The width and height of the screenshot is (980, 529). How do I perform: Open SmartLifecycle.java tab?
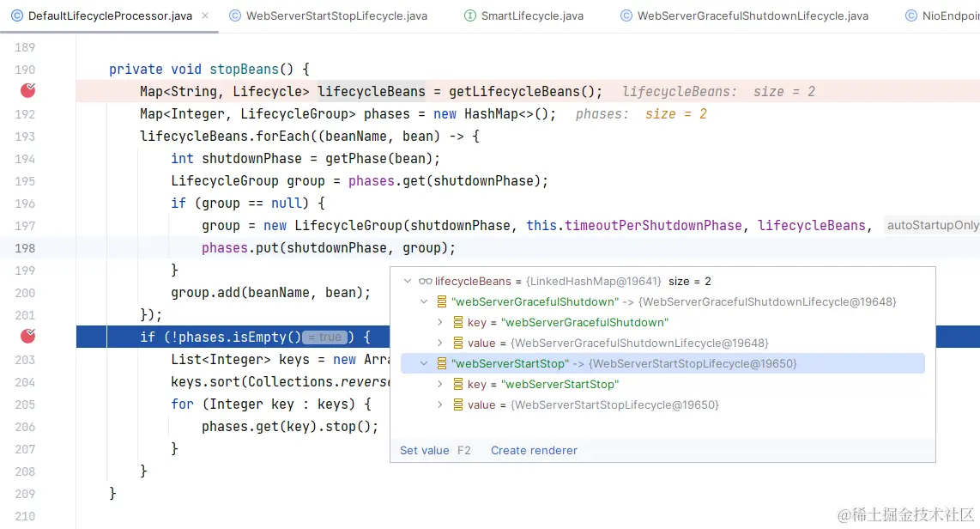click(532, 15)
